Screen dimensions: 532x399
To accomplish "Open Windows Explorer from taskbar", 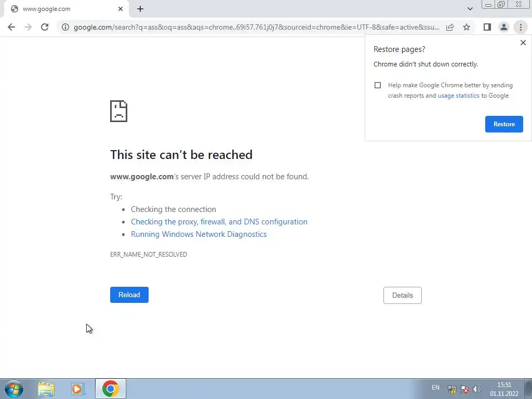I will [46, 389].
